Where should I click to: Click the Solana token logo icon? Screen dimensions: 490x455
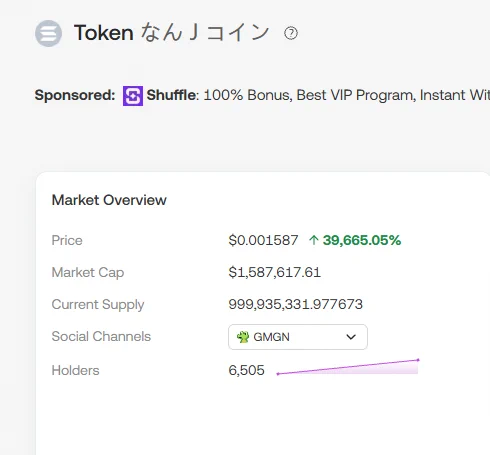pyautogui.click(x=48, y=33)
